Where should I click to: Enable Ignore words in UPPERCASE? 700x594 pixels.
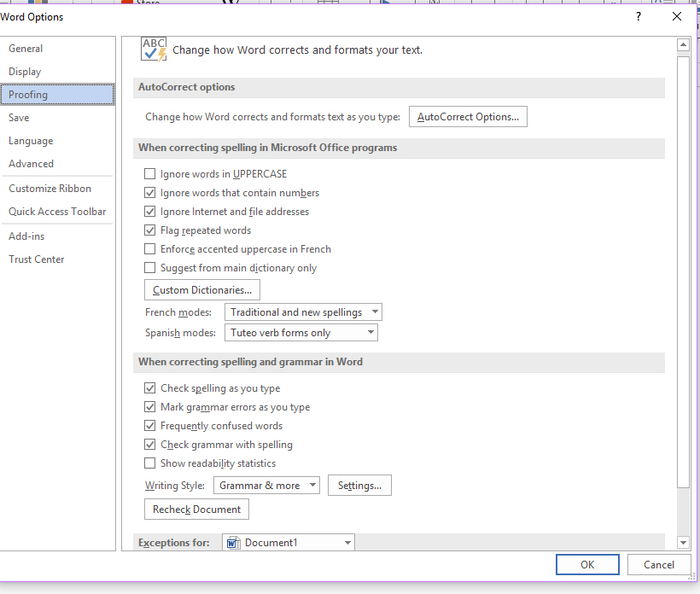click(150, 174)
